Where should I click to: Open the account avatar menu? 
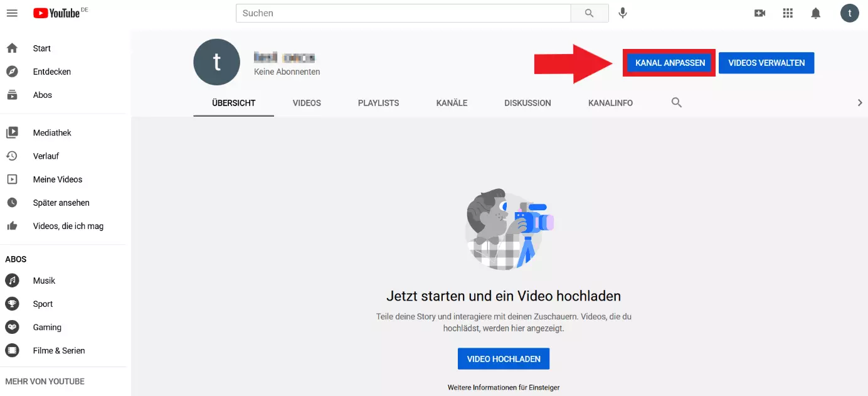849,13
